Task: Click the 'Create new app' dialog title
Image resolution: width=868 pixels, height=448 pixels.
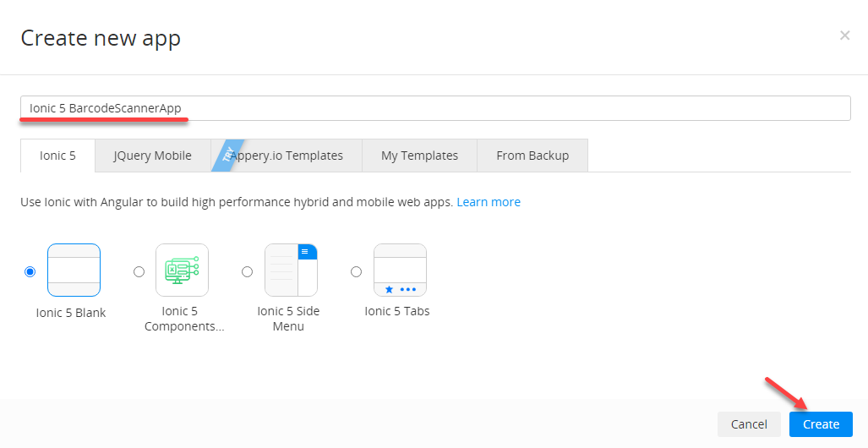Action: (101, 38)
